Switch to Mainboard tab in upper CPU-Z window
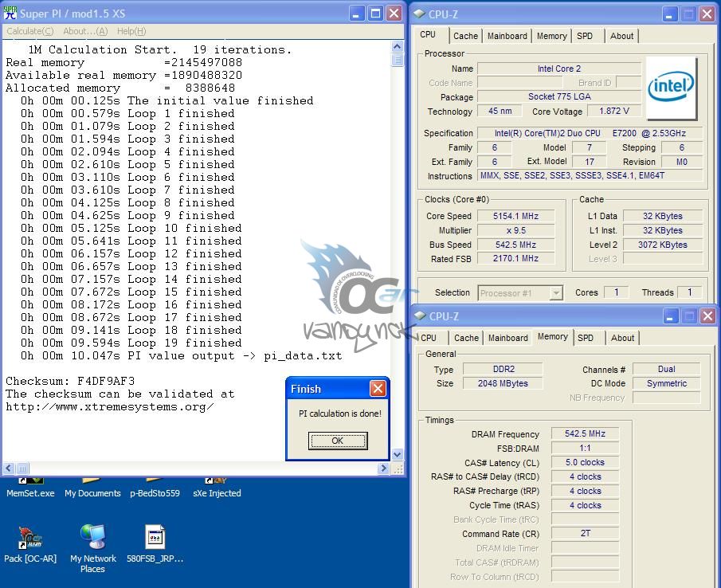Viewport: 721px width, 588px height. pos(507,36)
